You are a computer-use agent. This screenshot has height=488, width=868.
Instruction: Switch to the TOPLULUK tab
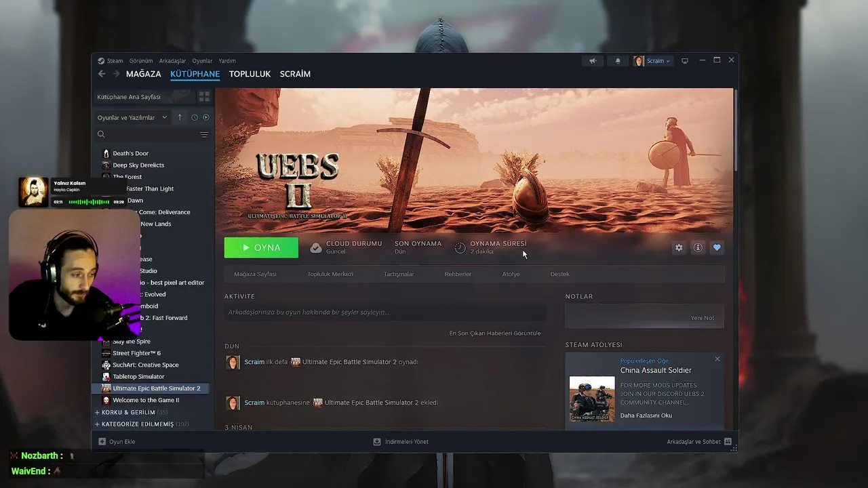[x=250, y=74]
